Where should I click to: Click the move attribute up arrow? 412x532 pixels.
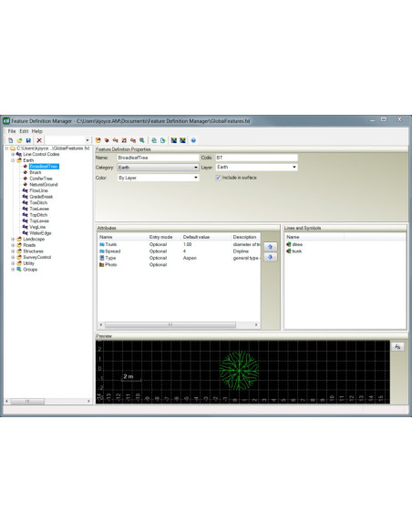(x=270, y=247)
